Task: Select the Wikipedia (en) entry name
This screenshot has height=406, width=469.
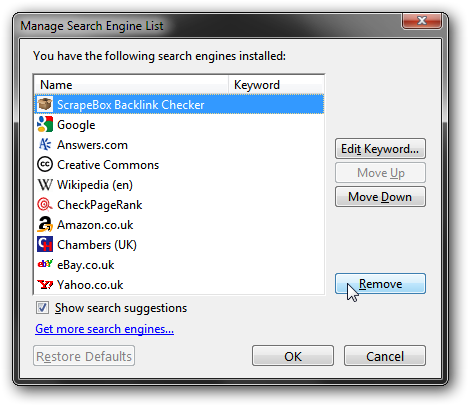Action: tap(95, 185)
